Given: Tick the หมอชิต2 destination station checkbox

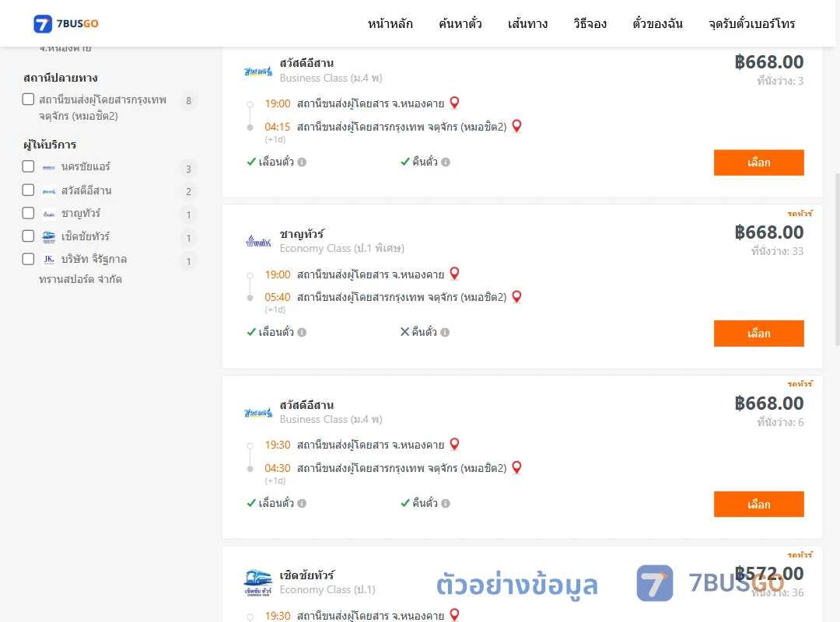Looking at the screenshot, I should (x=29, y=100).
